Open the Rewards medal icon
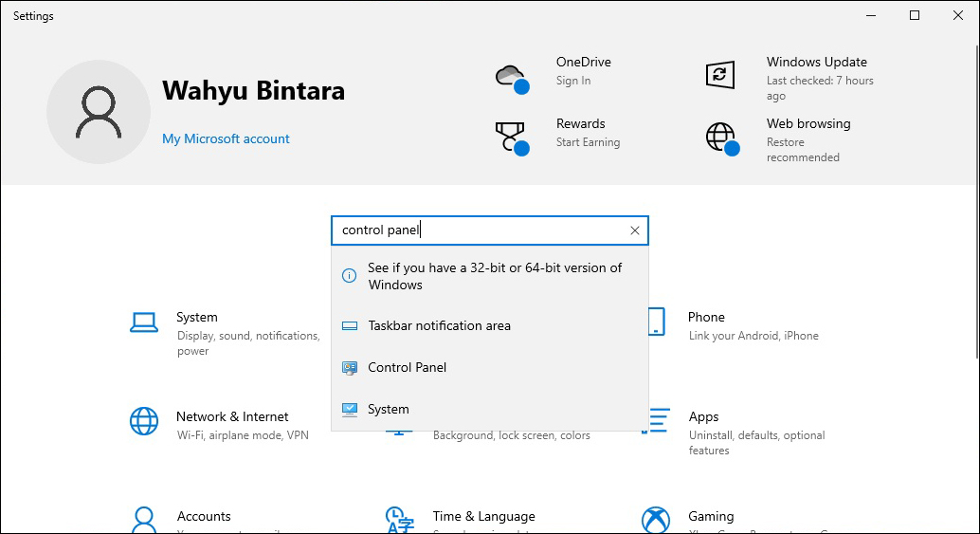Viewport: 980px width, 534px height. [x=512, y=138]
